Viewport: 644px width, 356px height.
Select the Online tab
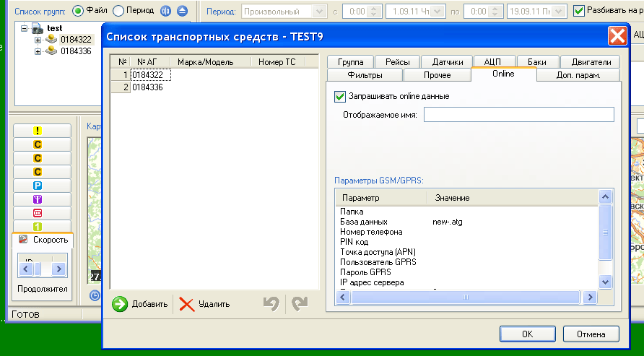tap(503, 74)
